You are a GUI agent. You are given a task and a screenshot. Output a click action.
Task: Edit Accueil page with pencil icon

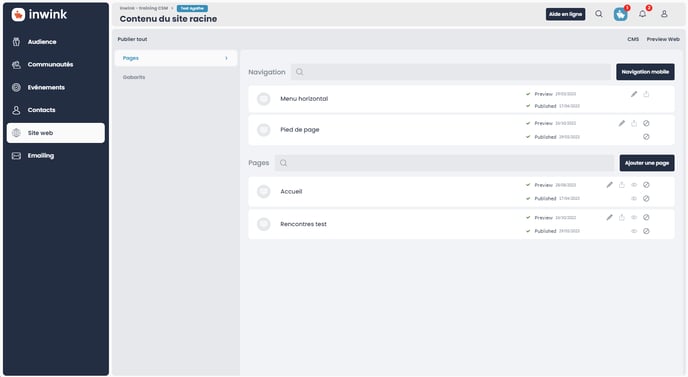point(609,185)
